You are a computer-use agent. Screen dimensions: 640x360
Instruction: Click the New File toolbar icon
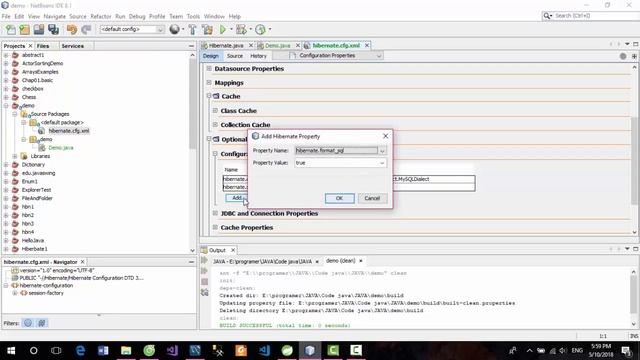pyautogui.click(x=10, y=29)
